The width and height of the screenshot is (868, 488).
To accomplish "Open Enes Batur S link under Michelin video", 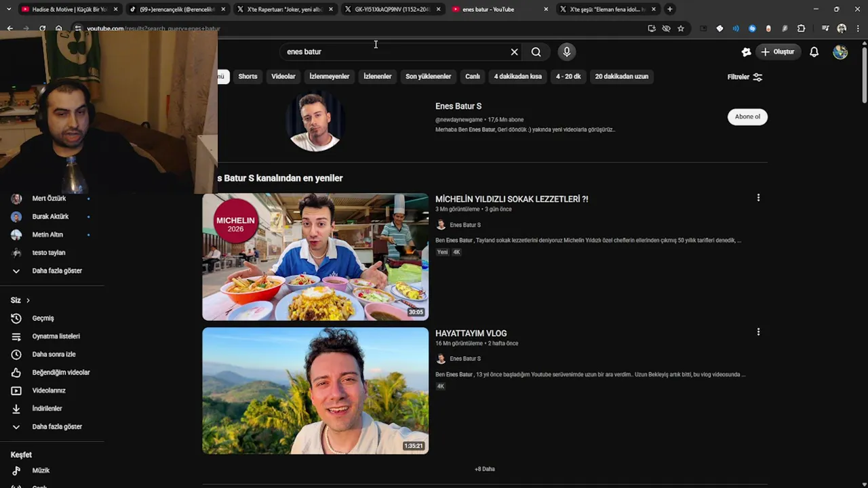I will point(465,225).
